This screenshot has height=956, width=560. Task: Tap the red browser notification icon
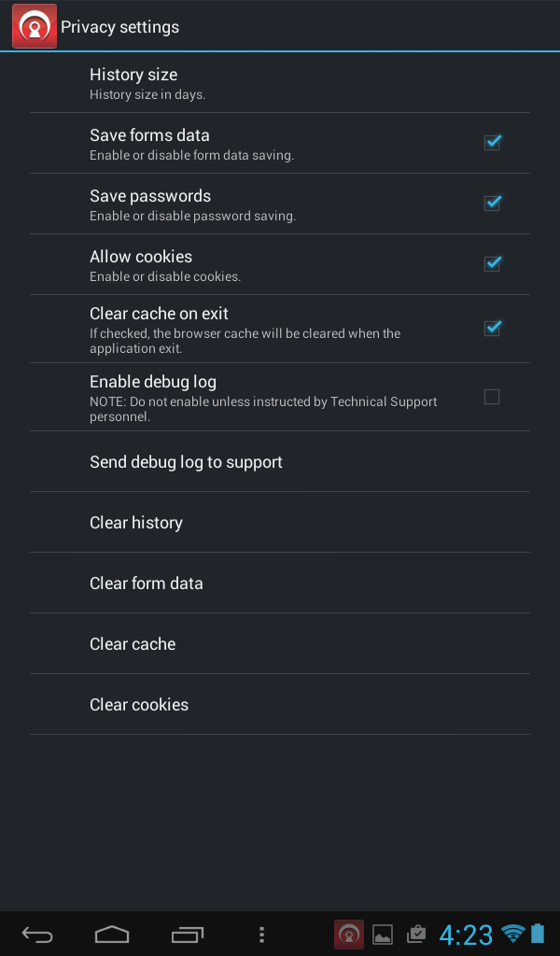349,934
